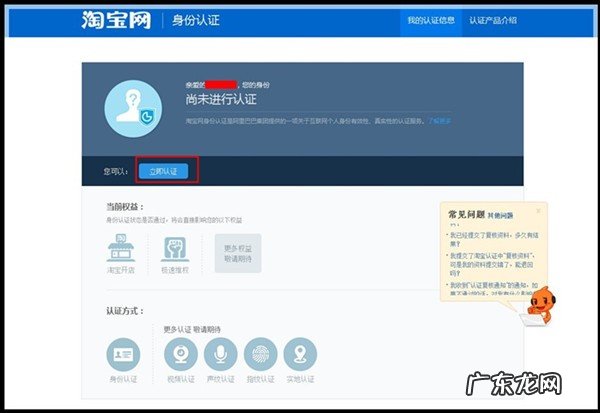600x413 pixels.
Task: Open the 认证产品介绍 tab
Action: coord(493,20)
